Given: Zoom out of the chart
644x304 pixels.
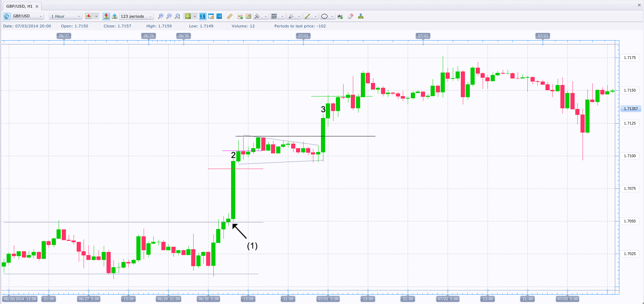Looking at the screenshot, I should 169,16.
